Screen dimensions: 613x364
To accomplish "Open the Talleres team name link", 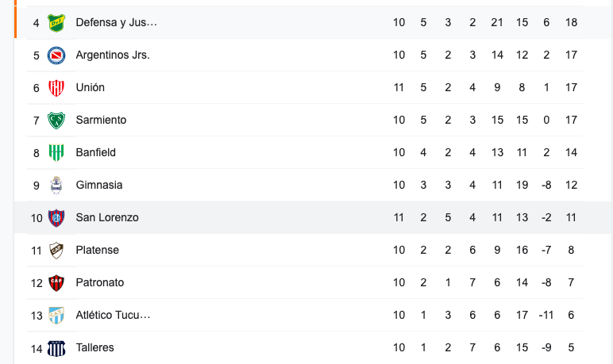I will 94,347.
